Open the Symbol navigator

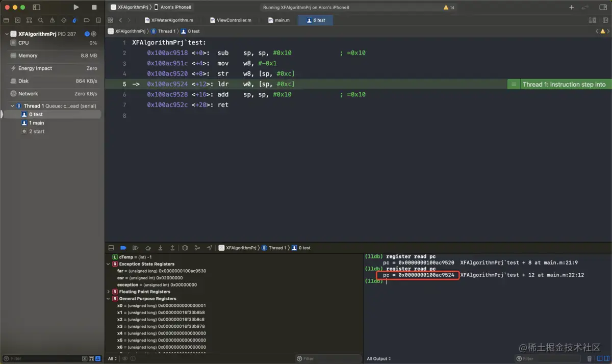tap(29, 20)
